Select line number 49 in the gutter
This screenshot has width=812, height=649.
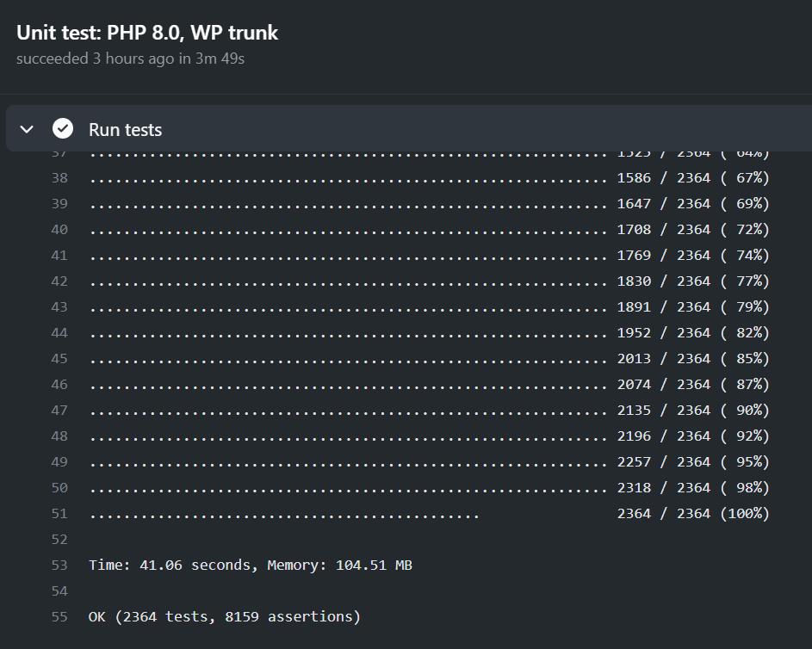(x=59, y=461)
